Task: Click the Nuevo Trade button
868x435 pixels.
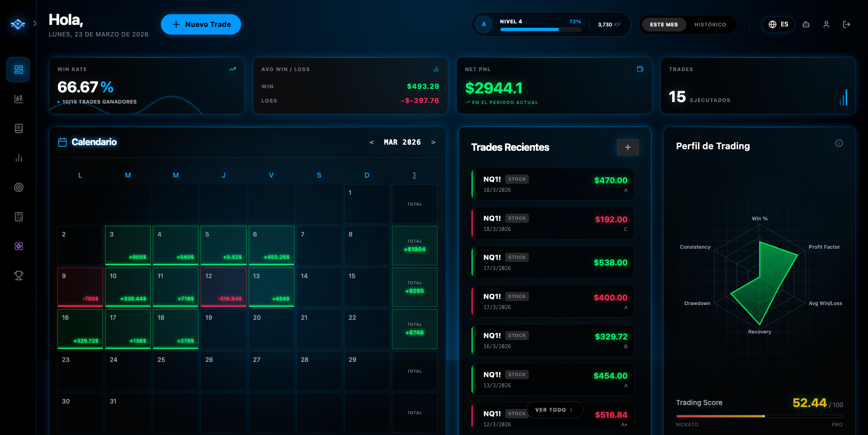Action: click(201, 24)
